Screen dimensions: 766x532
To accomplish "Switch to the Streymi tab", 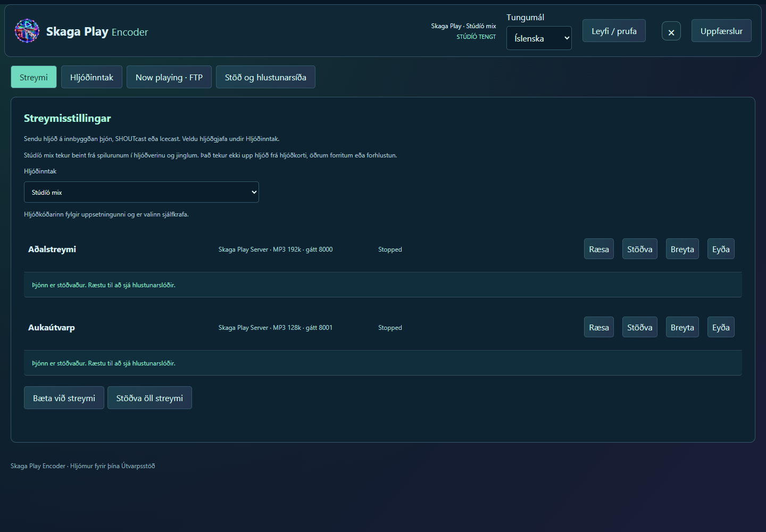I will tap(34, 77).
